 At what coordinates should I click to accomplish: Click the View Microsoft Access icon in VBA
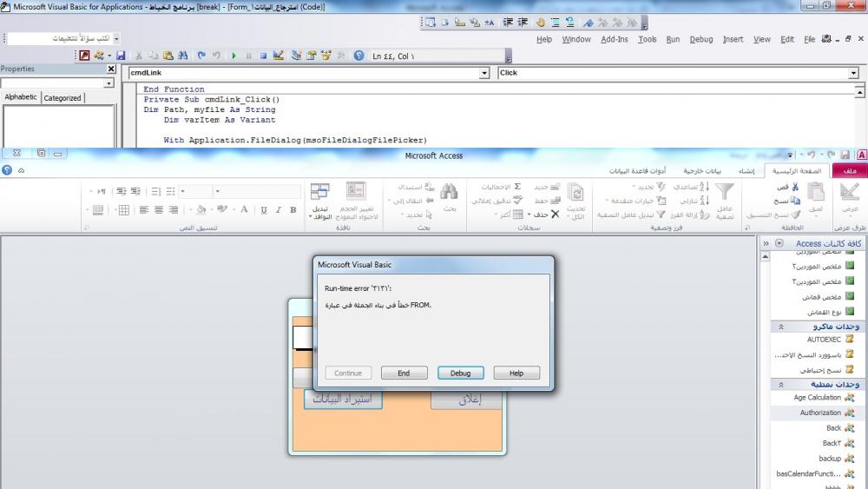point(84,56)
